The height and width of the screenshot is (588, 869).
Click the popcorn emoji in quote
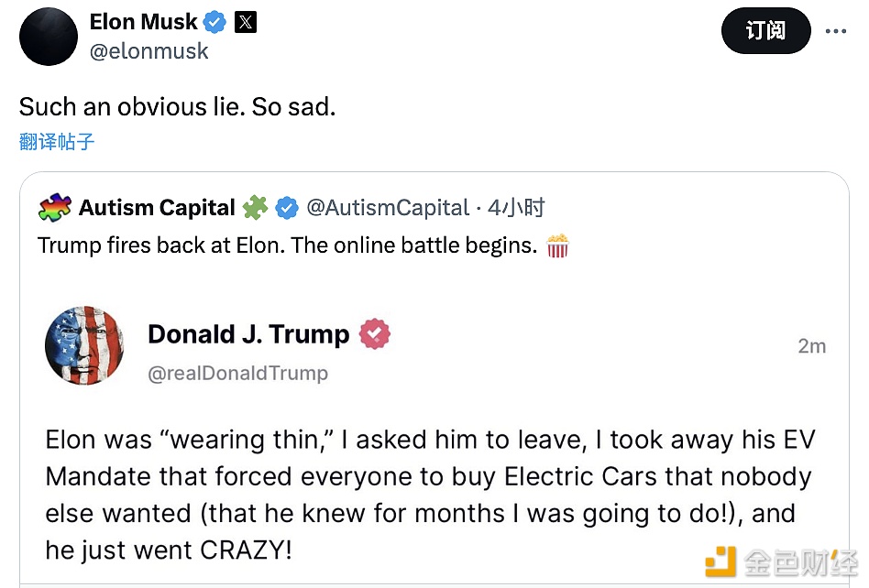[x=557, y=245]
